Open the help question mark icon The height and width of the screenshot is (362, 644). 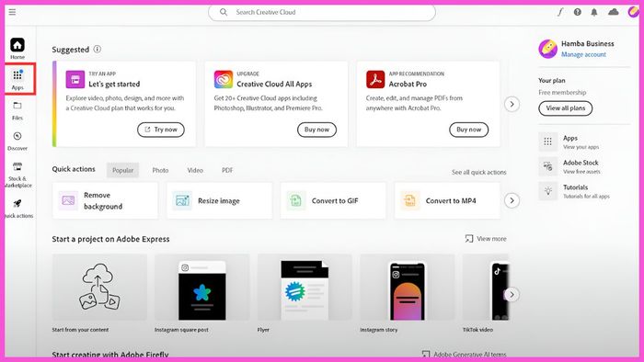click(578, 12)
